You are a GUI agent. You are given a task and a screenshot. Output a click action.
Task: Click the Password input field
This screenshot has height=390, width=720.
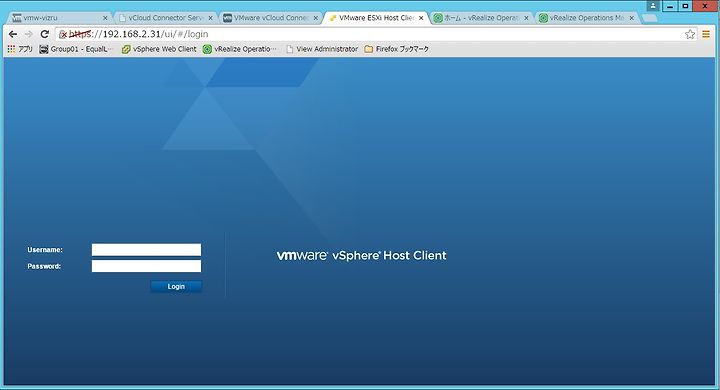[146, 266]
